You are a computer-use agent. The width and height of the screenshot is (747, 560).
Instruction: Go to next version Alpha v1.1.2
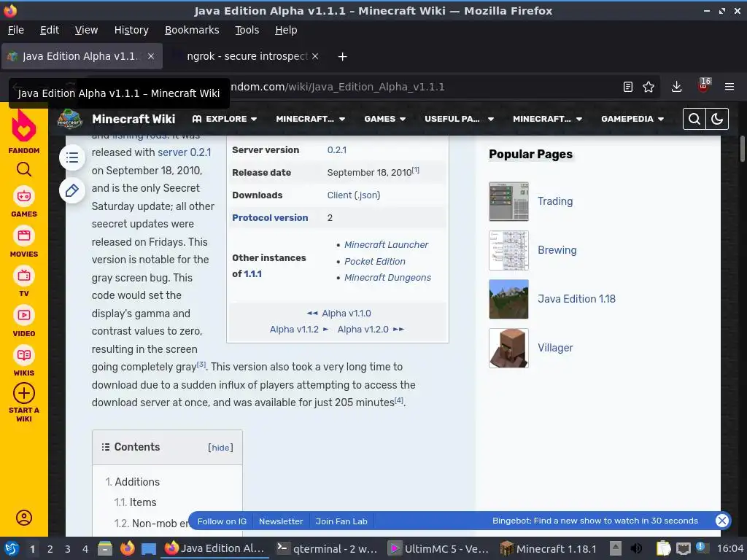[294, 330]
